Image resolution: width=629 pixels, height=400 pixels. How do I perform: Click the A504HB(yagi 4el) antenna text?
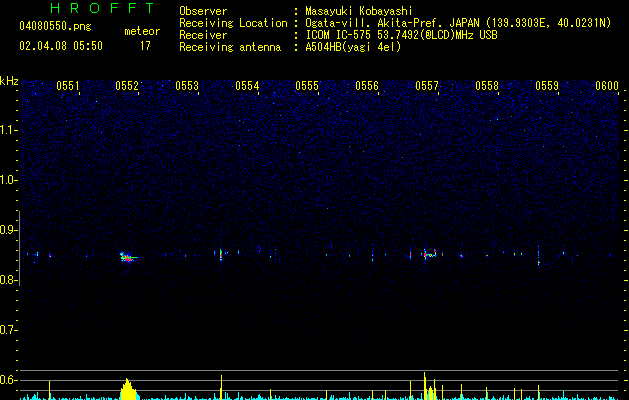pos(353,47)
